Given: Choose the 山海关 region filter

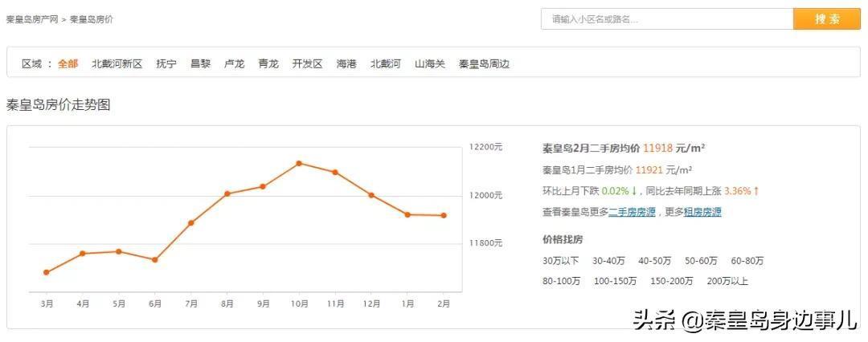Looking at the screenshot, I should [429, 63].
